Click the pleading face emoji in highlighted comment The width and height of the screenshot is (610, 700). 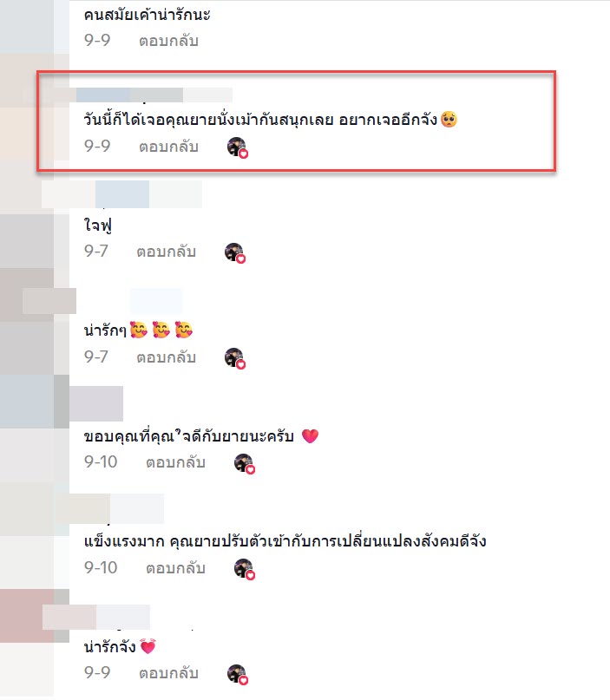[x=449, y=120]
